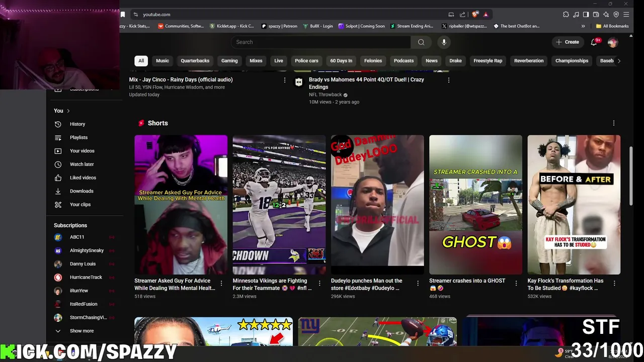Select the Podcasts filter chip

tap(404, 61)
